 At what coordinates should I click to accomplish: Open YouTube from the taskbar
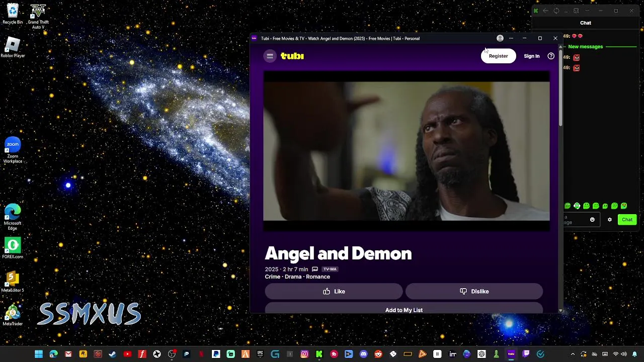[x=127, y=354]
